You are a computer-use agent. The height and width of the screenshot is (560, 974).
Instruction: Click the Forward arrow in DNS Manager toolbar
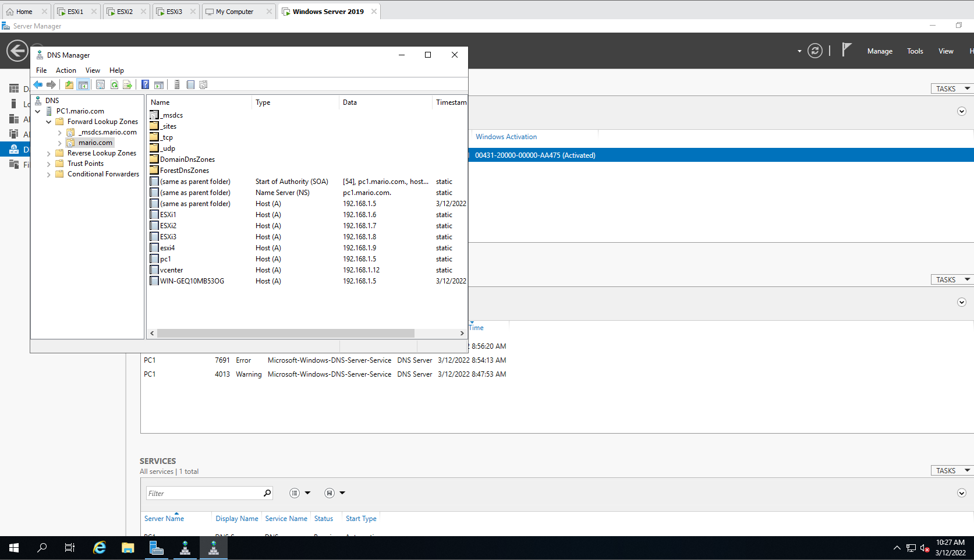[51, 85]
